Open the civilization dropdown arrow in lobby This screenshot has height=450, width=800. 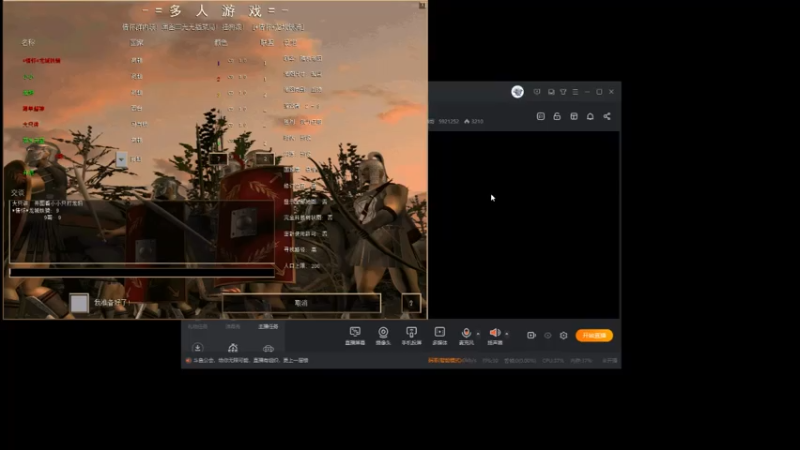(x=121, y=159)
